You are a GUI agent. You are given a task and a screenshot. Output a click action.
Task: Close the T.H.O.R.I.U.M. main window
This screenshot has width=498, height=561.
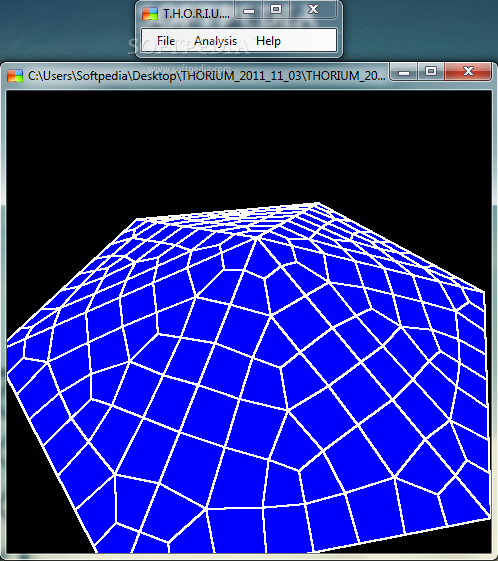point(313,10)
